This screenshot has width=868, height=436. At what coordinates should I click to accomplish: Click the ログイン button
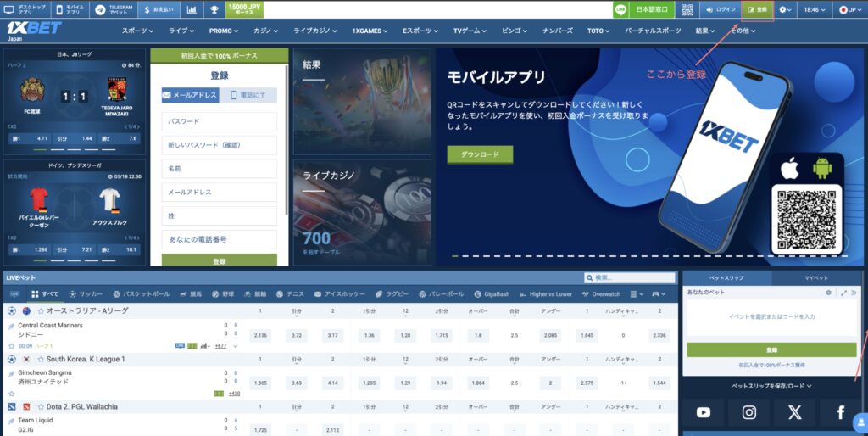pyautogui.click(x=721, y=9)
